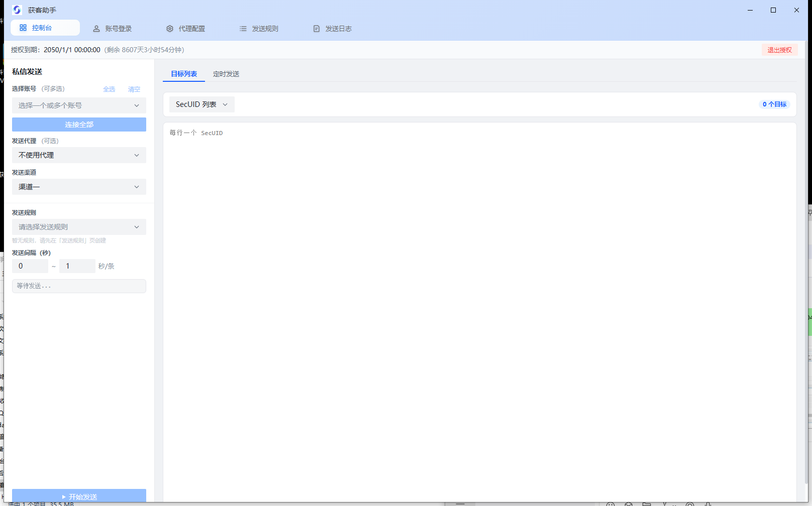Click 全选 to select all accounts
This screenshot has width=812, height=506.
coord(109,89)
